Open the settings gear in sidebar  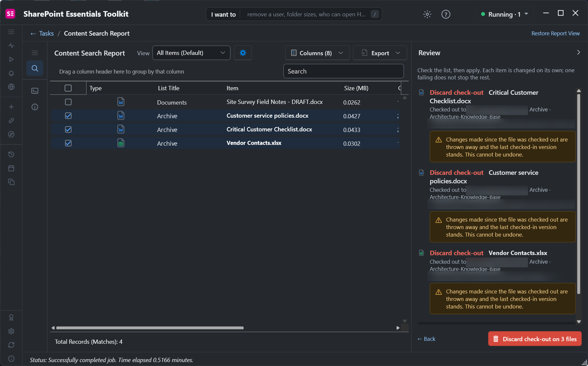(11, 331)
